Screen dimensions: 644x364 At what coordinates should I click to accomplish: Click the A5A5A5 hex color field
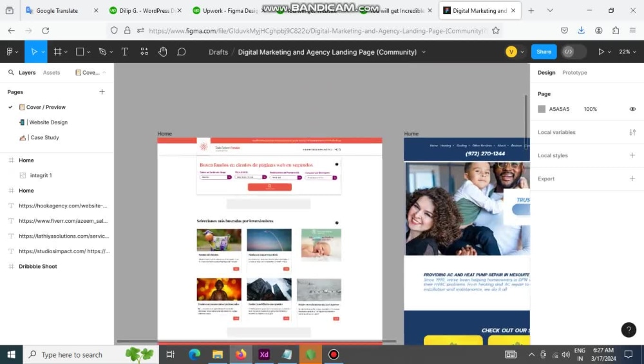(559, 109)
